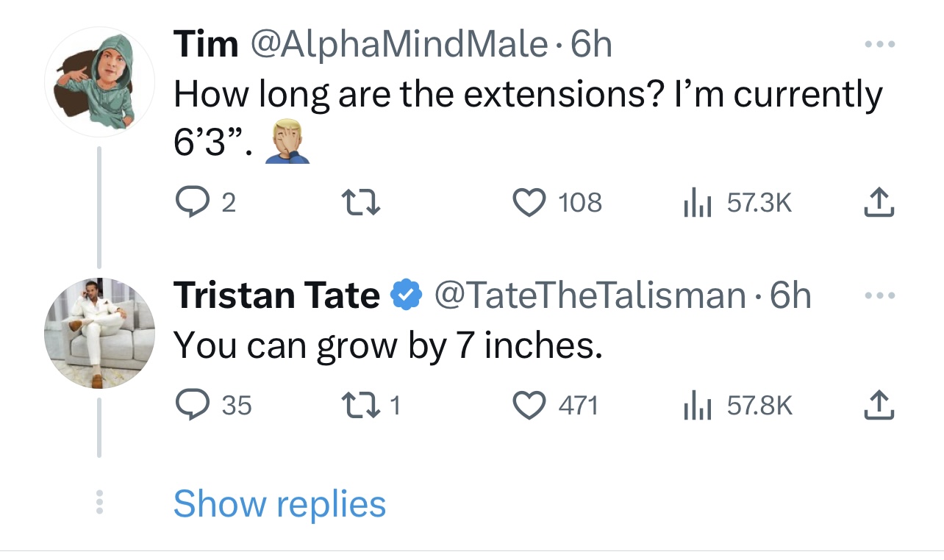Open Tristan Tate's profile picture
The width and height of the screenshot is (944, 560).
tap(100, 333)
